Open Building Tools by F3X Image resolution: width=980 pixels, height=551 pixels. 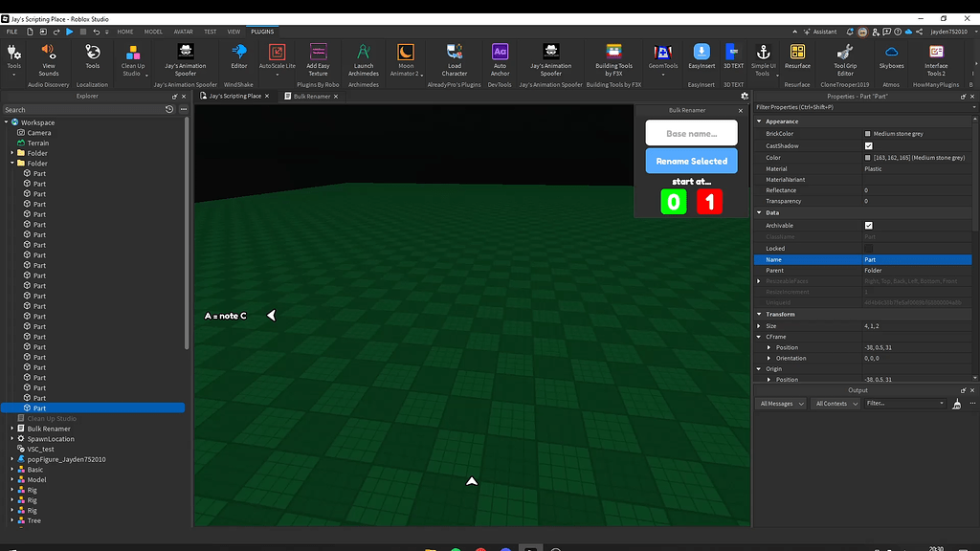(x=613, y=59)
